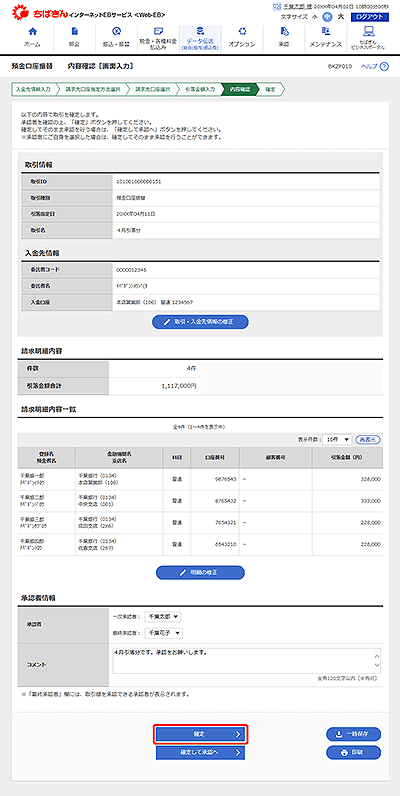Click the help question mark icon
This screenshot has height=796, width=400.
click(384, 67)
